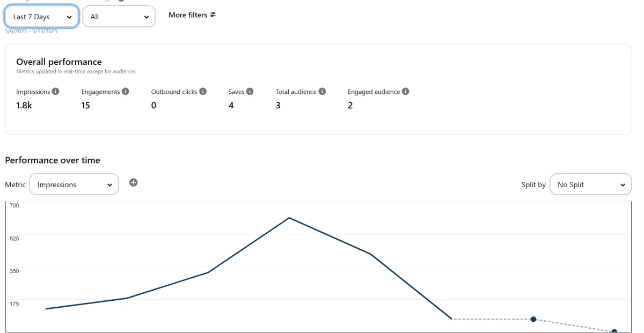Click the Performance over time heading
The image size is (644, 333).
tap(53, 160)
